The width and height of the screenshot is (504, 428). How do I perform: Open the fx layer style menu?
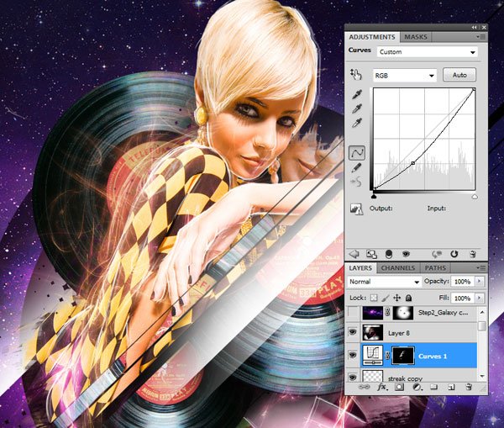pyautogui.click(x=382, y=387)
